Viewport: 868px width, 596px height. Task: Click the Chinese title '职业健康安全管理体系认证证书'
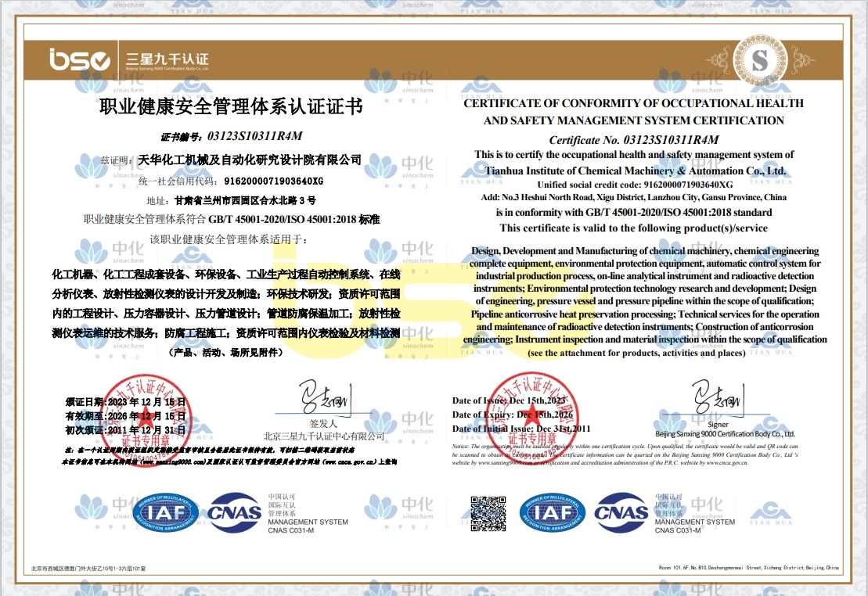click(x=231, y=107)
